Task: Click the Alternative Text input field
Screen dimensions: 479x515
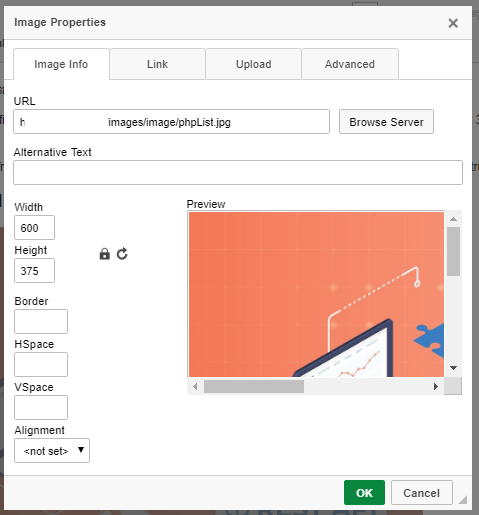Action: [238, 172]
